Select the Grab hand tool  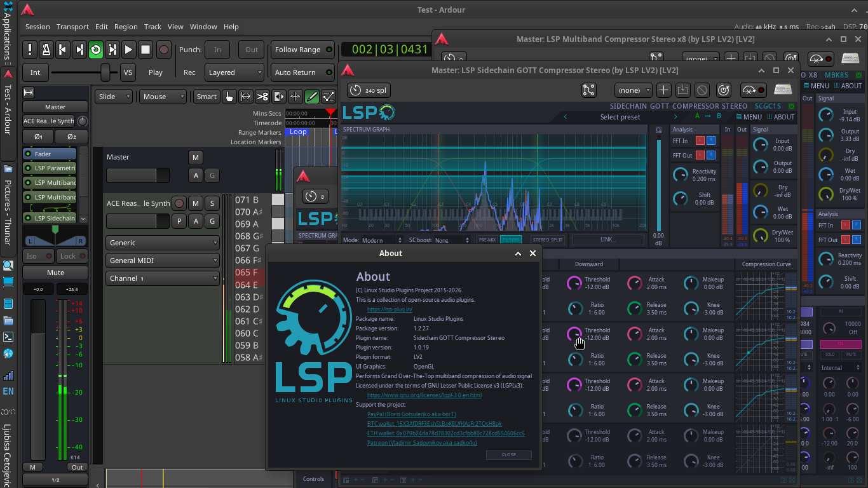point(229,97)
